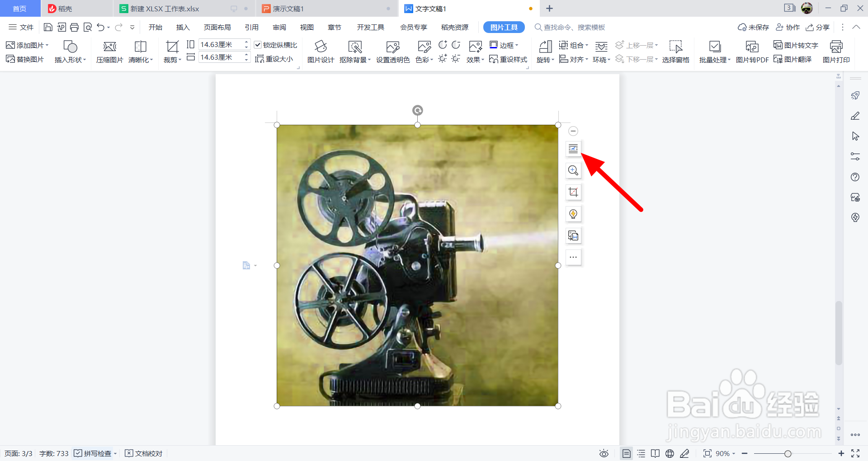Click the save document icon
This screenshot has width=868, height=461.
pyautogui.click(x=48, y=28)
